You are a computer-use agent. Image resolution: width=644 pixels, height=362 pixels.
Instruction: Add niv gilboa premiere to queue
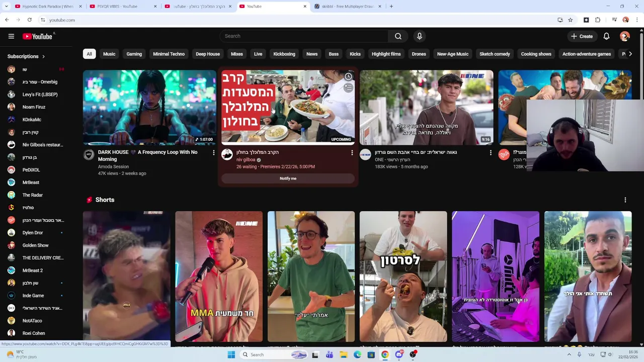tap(348, 88)
